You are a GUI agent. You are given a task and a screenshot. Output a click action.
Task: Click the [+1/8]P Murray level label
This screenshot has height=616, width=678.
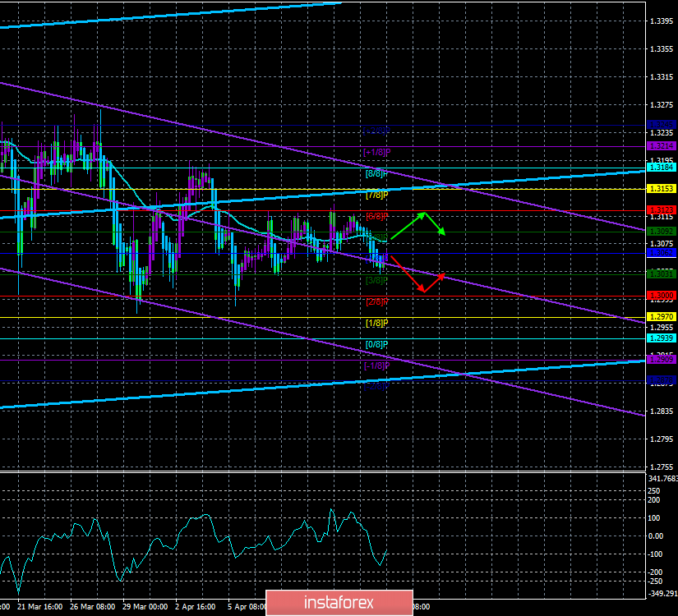377,152
